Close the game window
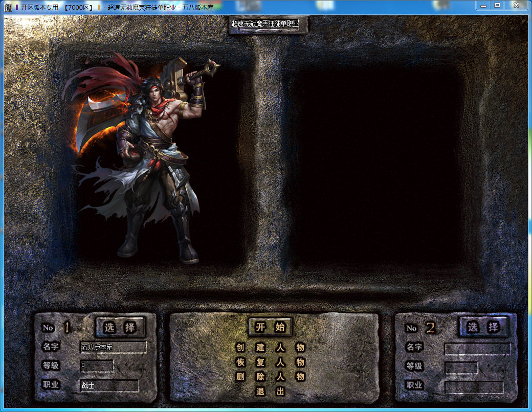Image resolution: width=532 pixels, height=412 pixels. tap(516, 6)
